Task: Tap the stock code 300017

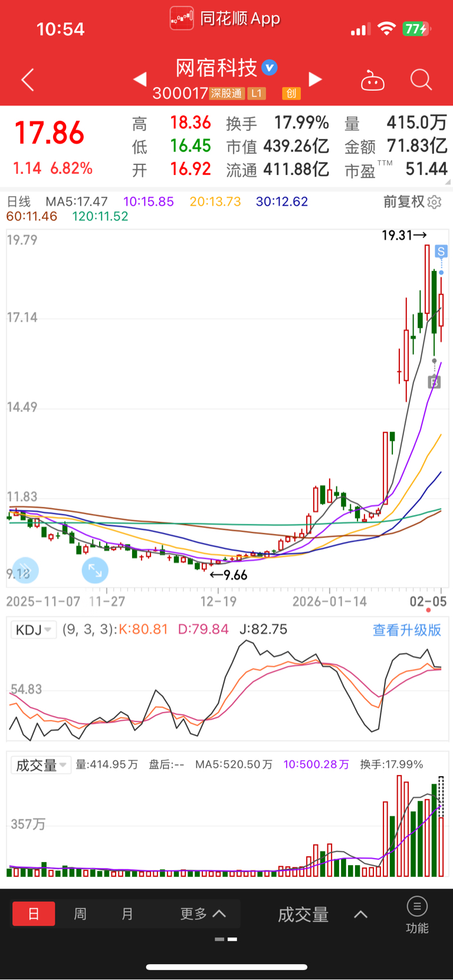Action: click(x=180, y=93)
